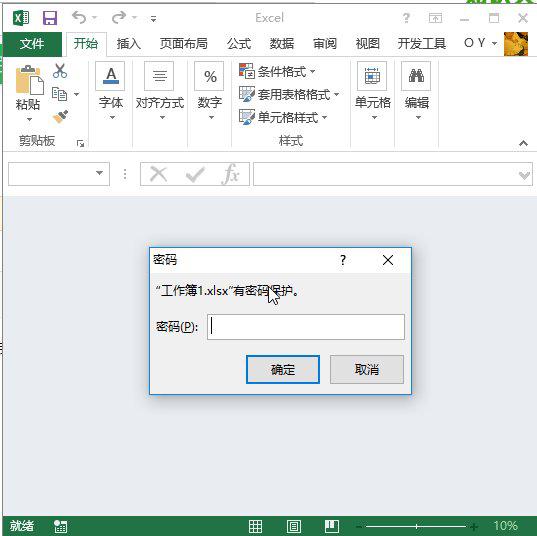The image size is (537, 536).
Task: Switch to the 数据 tab
Action: (282, 44)
